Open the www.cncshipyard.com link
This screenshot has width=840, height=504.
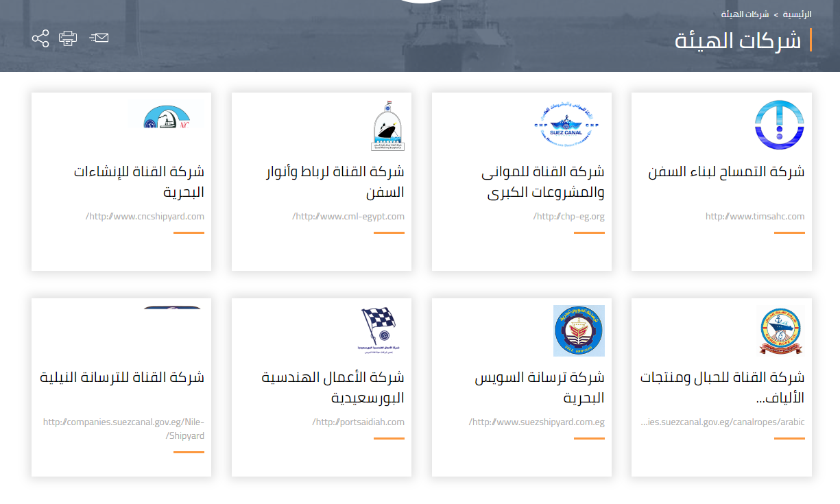[x=145, y=217]
